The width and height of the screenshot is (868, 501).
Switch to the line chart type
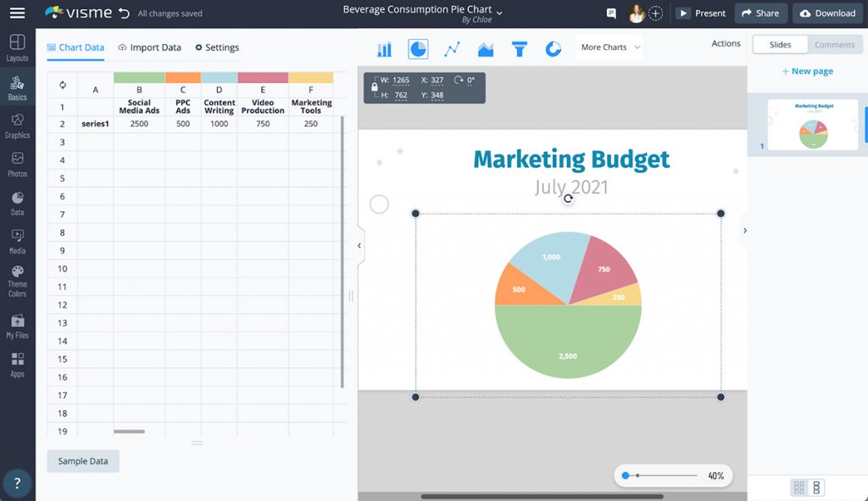point(452,49)
